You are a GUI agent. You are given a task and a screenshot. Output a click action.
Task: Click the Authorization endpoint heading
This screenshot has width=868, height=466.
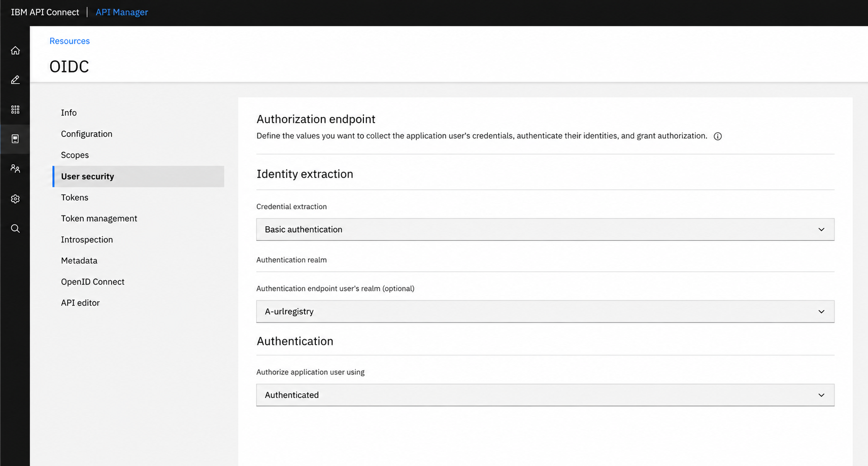pyautogui.click(x=316, y=119)
